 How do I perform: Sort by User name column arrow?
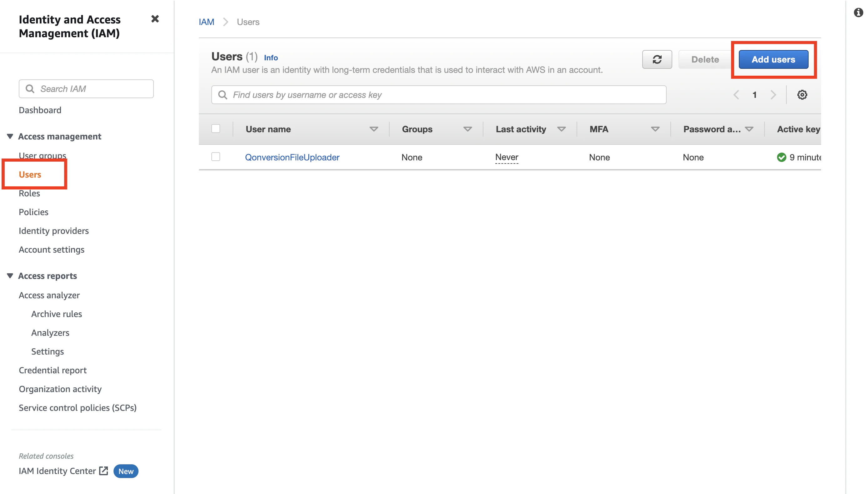coord(373,129)
